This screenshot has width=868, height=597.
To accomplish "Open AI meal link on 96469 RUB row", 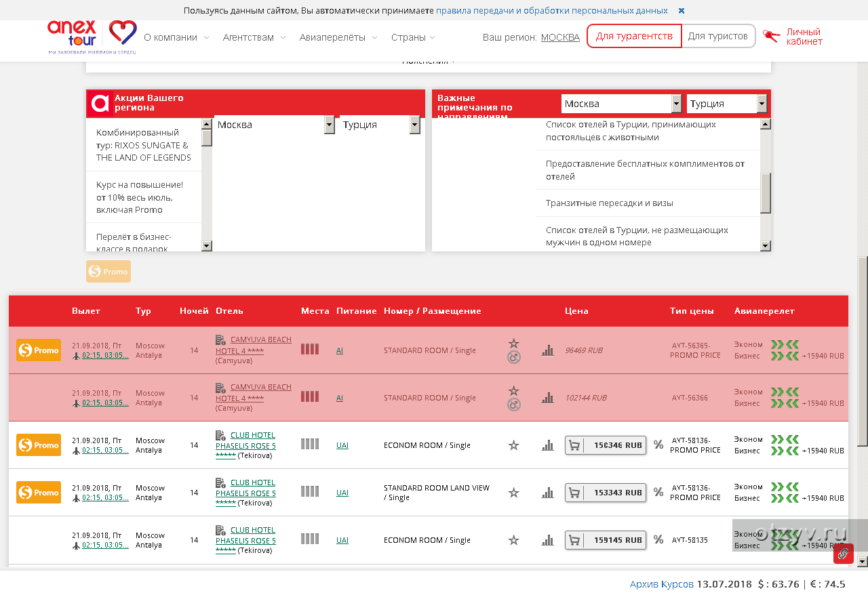I will [340, 350].
